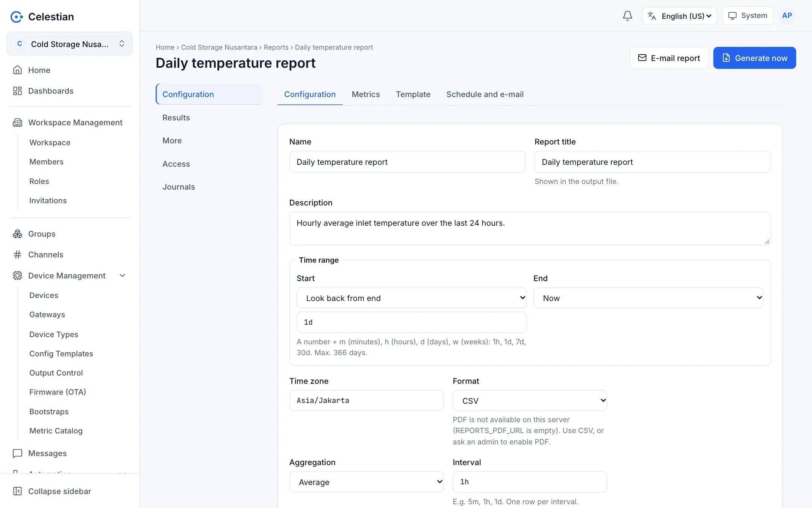Click the translate language icon
Screen dimensions: 812x508
pyautogui.click(x=652, y=16)
